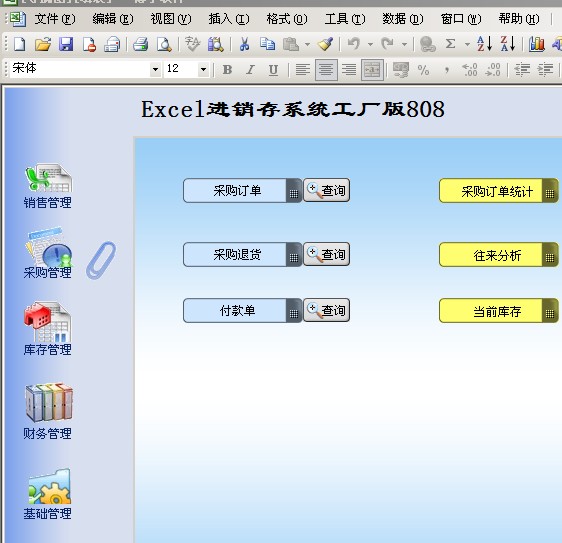This screenshot has height=543, width=562.
Task: Sort ascending A to Z
Action: (x=485, y=44)
